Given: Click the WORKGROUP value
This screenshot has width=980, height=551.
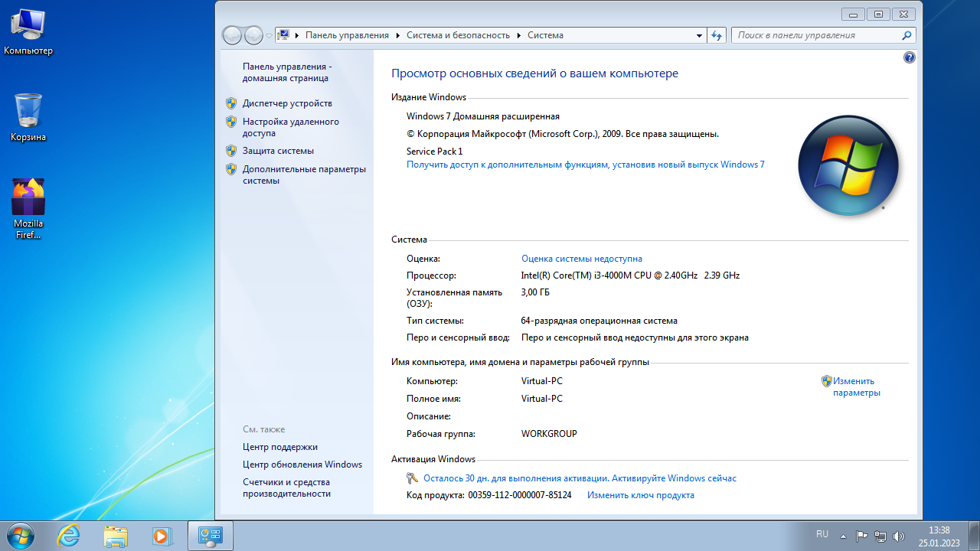Looking at the screenshot, I should [x=549, y=434].
